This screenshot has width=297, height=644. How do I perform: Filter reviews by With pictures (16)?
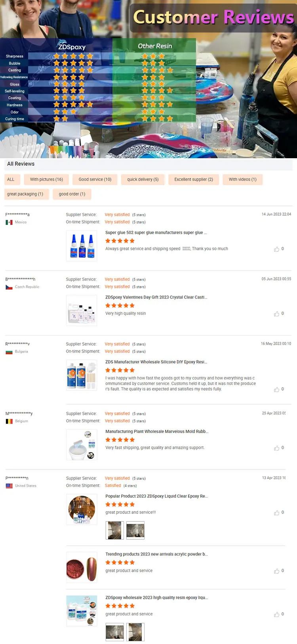click(x=46, y=180)
